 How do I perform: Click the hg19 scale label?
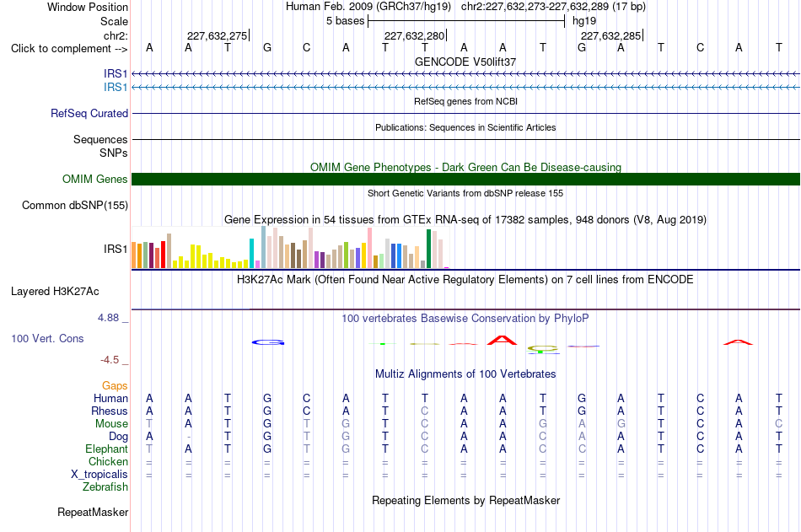(x=584, y=21)
